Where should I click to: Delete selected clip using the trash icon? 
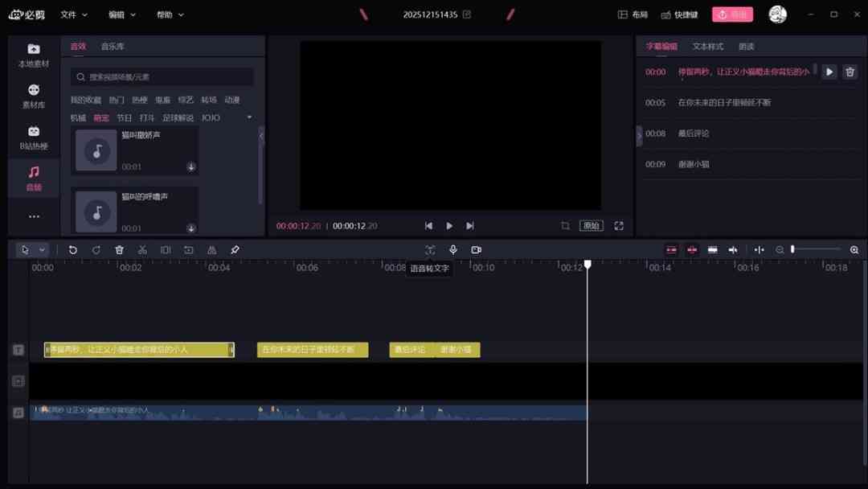pyautogui.click(x=119, y=249)
